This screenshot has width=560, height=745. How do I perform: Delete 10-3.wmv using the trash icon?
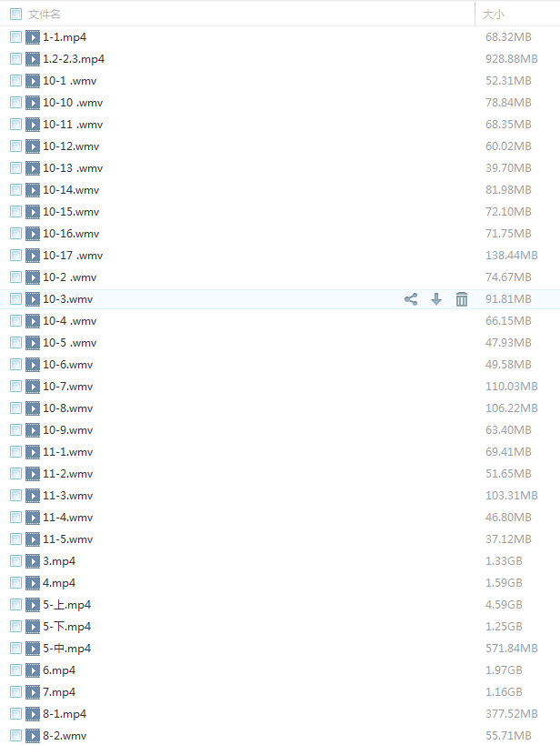point(462,299)
